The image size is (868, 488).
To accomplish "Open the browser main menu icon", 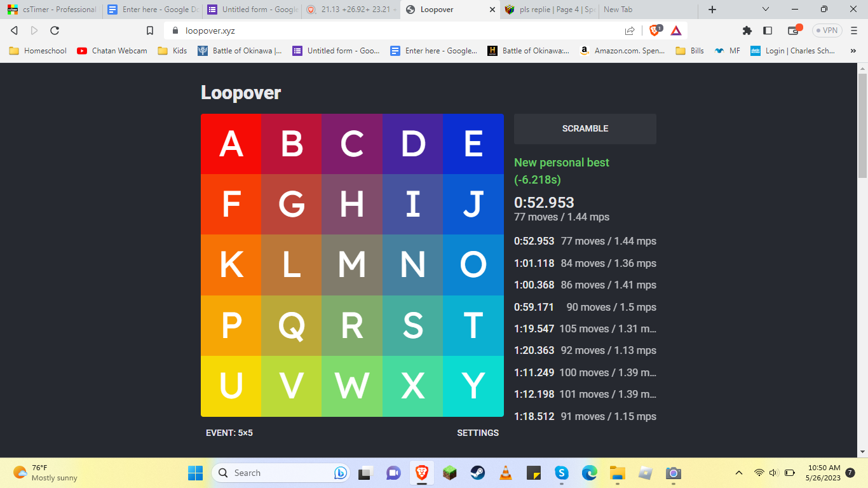I will click(854, 30).
